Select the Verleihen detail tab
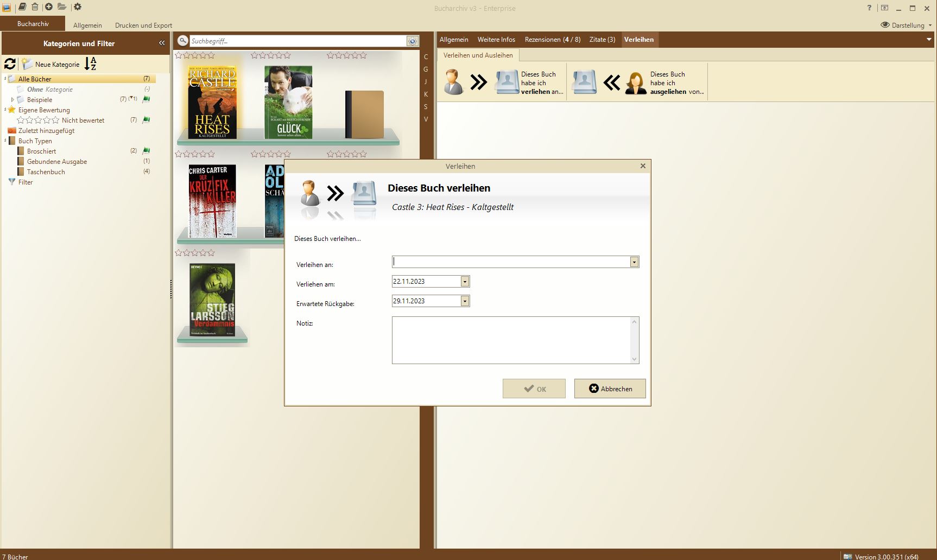937x560 pixels. 639,40
